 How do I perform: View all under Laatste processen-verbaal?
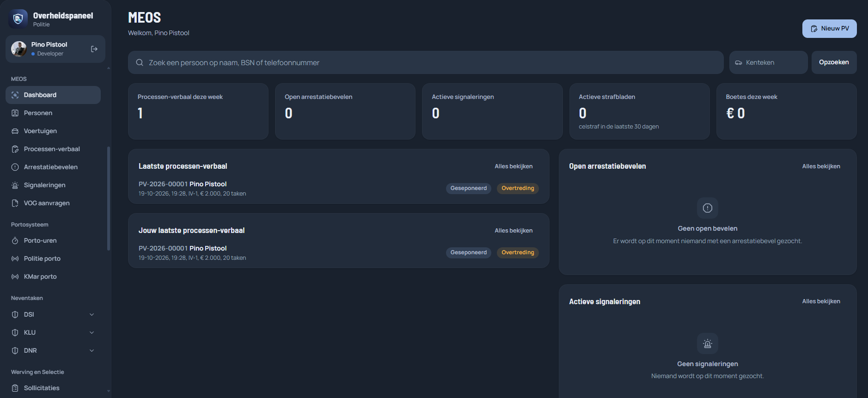pyautogui.click(x=513, y=166)
